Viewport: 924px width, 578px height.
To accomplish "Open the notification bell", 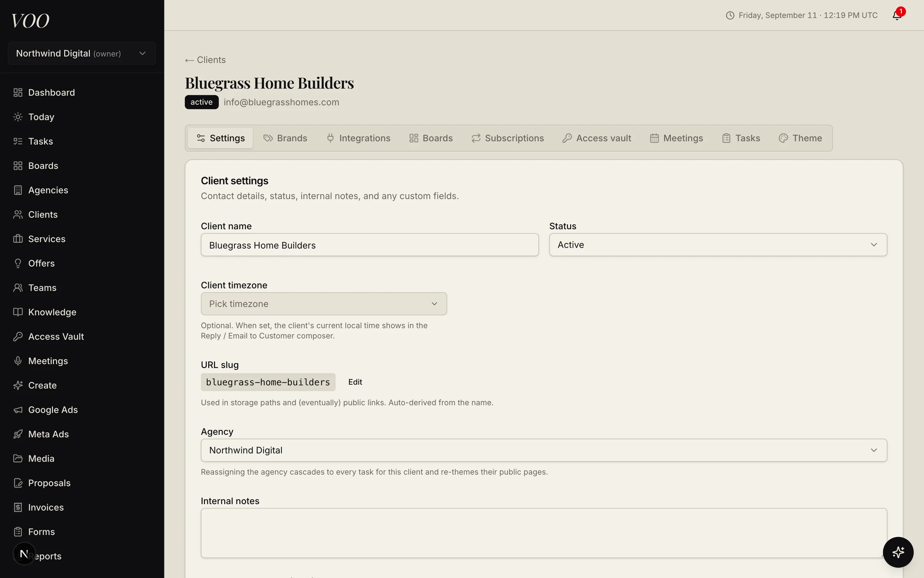I will [x=897, y=15].
